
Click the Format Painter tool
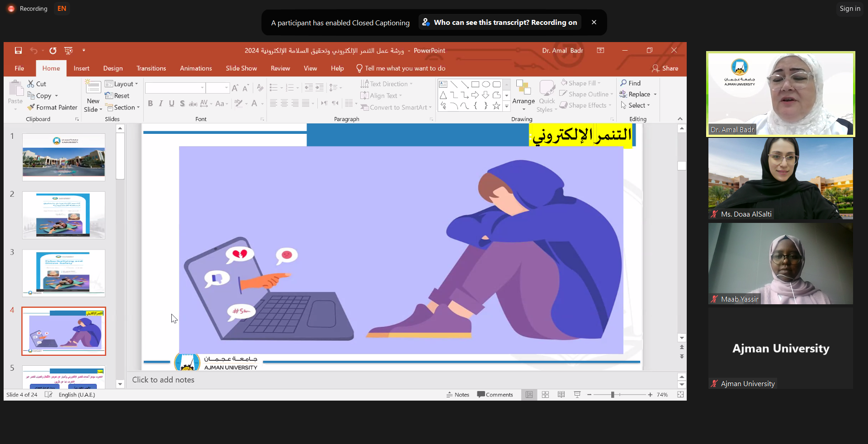point(52,108)
